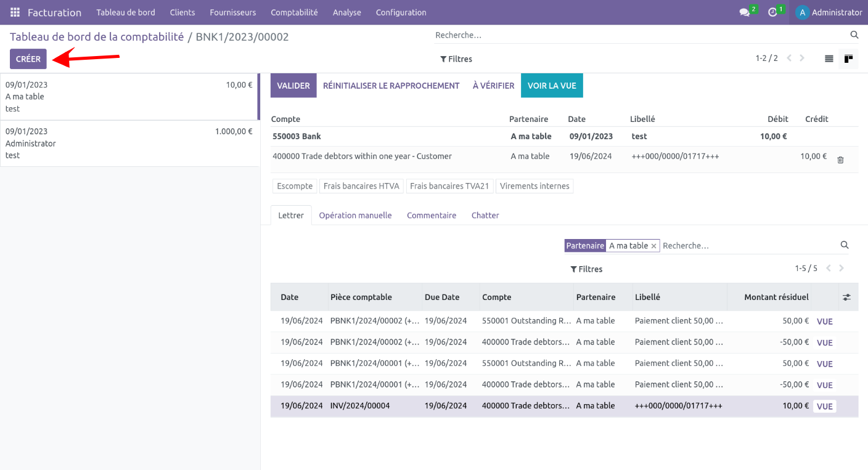Switch to the Chatter tab

pos(485,216)
